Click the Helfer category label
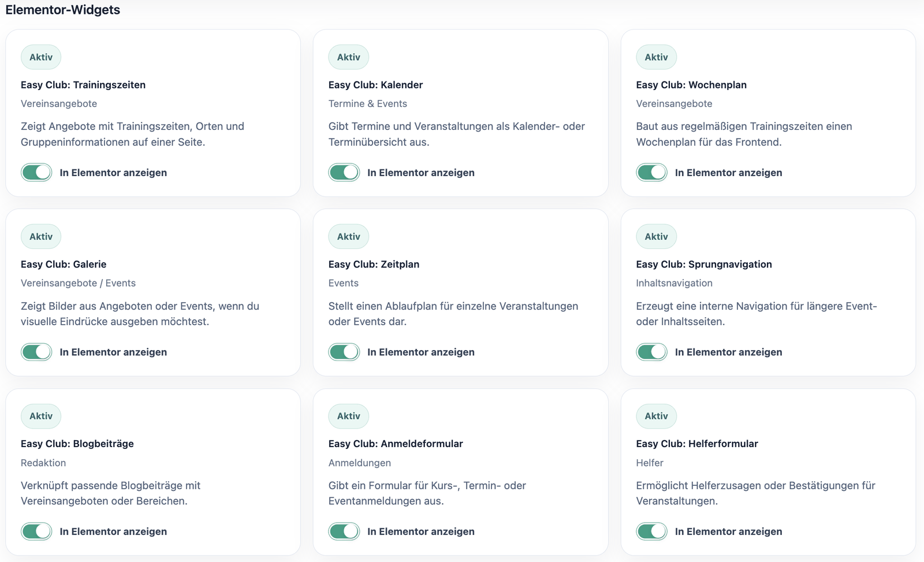924x562 pixels. click(x=650, y=463)
